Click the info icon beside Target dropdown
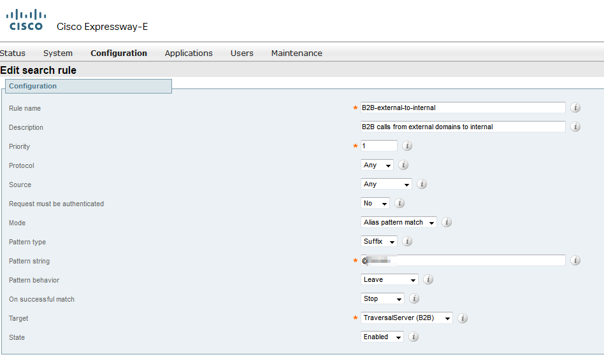604x364 pixels. pyautogui.click(x=463, y=318)
